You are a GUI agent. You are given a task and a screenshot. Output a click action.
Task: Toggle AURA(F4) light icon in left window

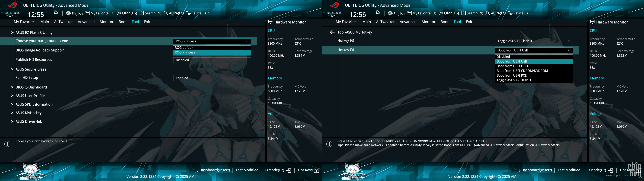166,13
